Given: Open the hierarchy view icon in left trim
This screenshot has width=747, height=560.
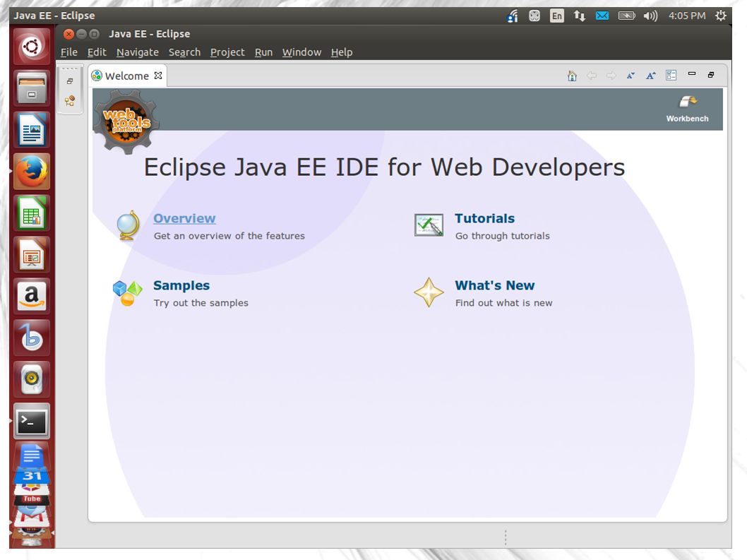Looking at the screenshot, I should (x=70, y=100).
